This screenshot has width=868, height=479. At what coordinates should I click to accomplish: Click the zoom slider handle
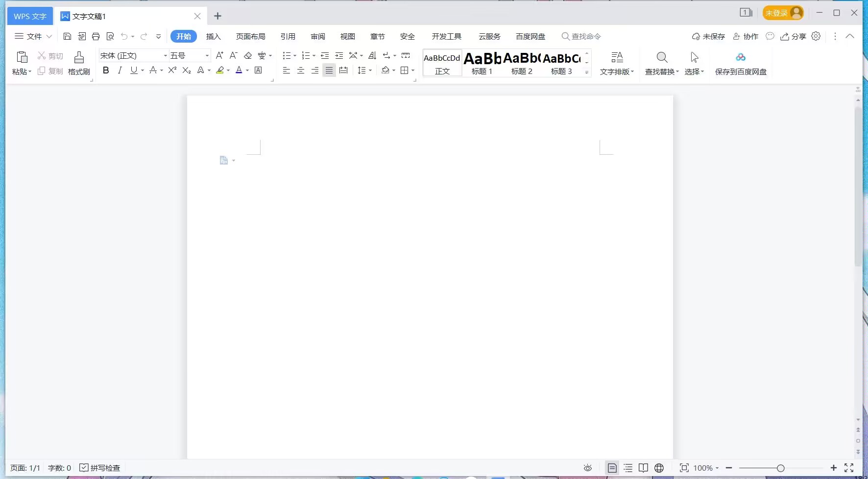point(780,468)
